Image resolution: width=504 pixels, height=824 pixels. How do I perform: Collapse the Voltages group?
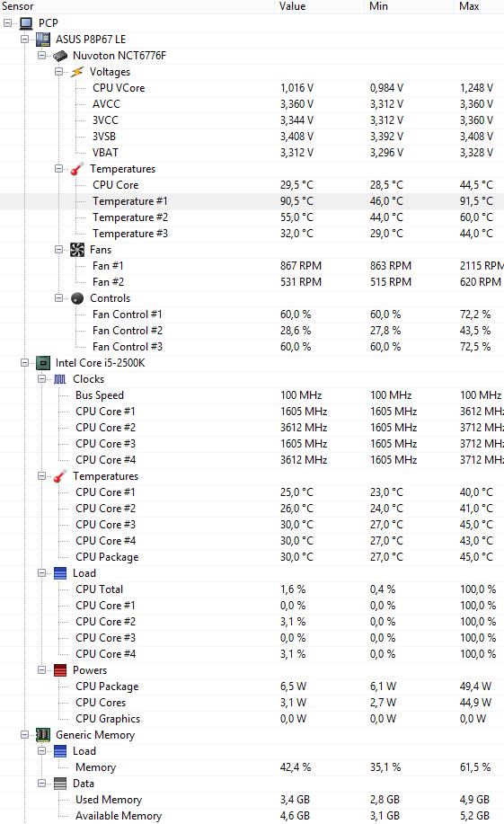[x=59, y=72]
